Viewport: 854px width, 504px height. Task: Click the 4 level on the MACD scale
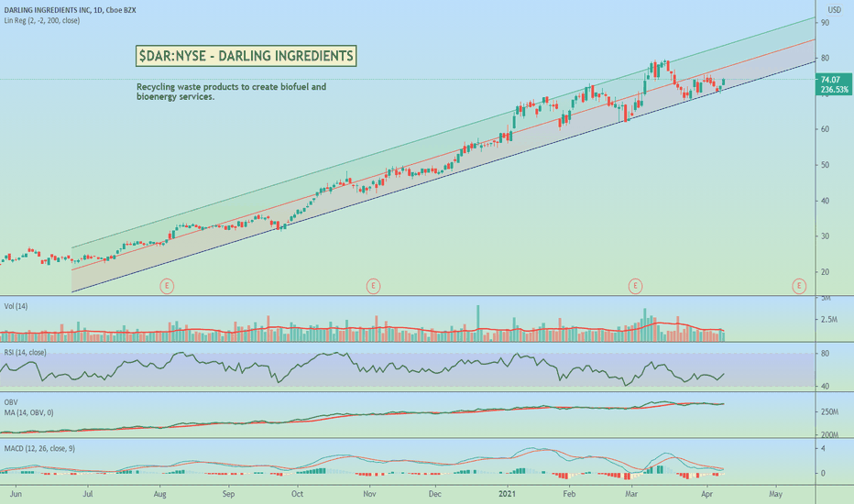(x=823, y=448)
